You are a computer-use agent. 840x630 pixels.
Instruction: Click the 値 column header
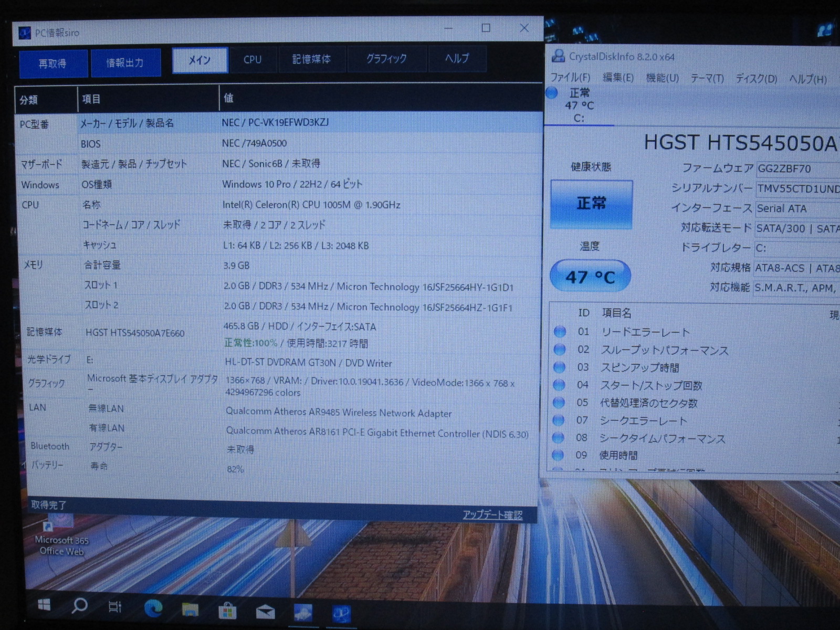click(381, 98)
